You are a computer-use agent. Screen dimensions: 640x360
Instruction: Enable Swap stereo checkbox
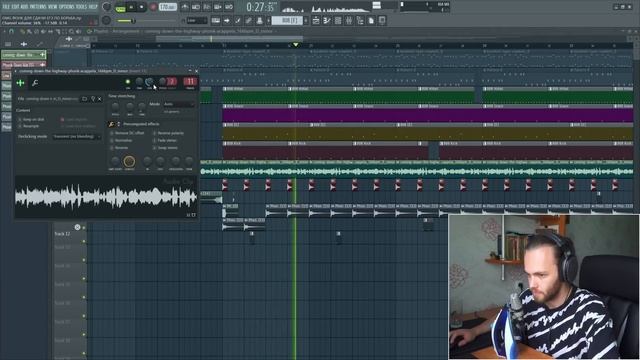[x=154, y=148]
